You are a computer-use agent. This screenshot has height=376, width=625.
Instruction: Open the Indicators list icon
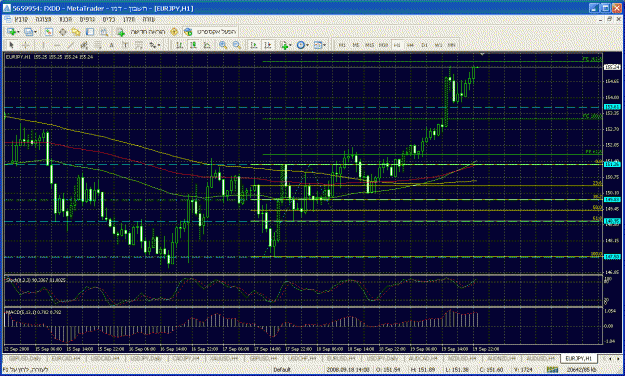(x=285, y=45)
